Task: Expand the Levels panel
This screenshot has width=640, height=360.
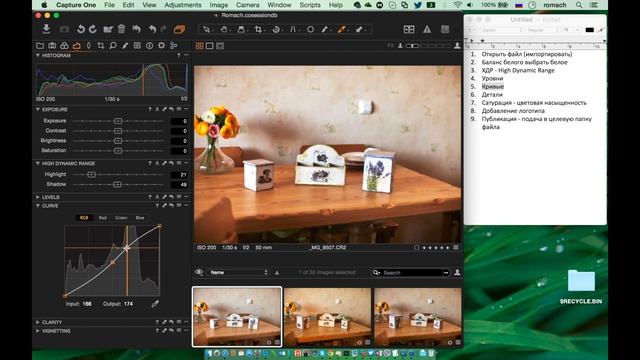Action: [38, 197]
